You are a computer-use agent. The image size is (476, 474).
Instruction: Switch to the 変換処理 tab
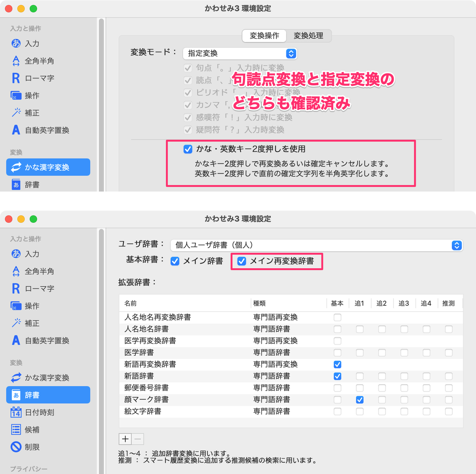pyautogui.click(x=309, y=36)
